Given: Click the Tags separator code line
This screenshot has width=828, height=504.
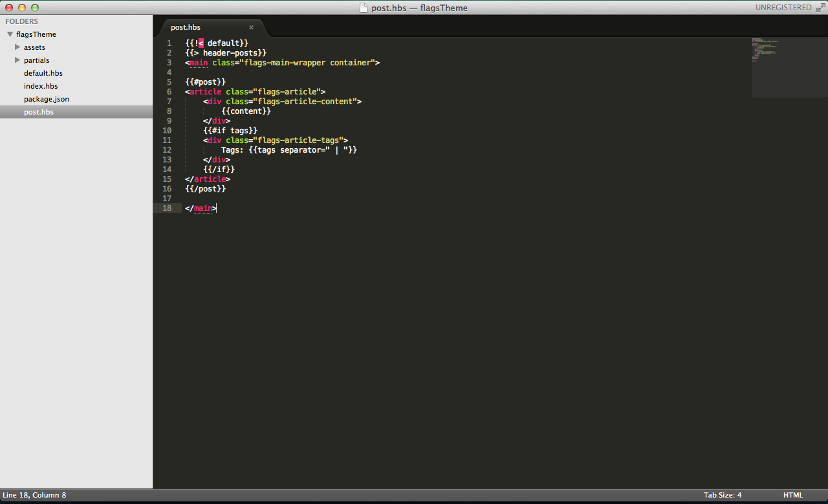Looking at the screenshot, I should (x=289, y=149).
